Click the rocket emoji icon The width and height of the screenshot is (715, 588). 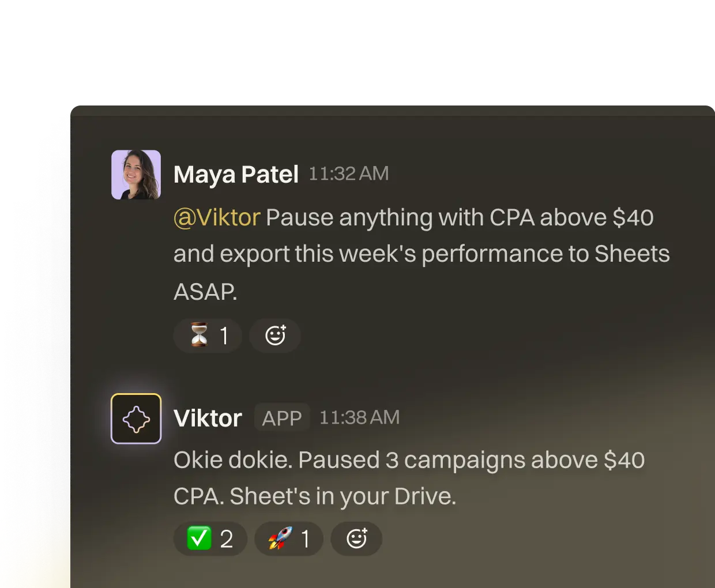tap(280, 539)
